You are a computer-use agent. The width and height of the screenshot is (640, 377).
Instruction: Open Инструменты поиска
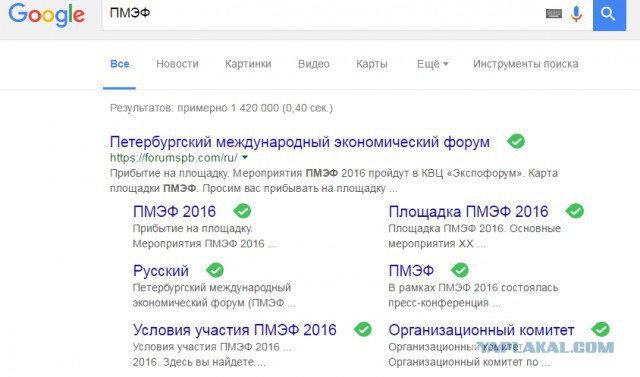click(526, 64)
